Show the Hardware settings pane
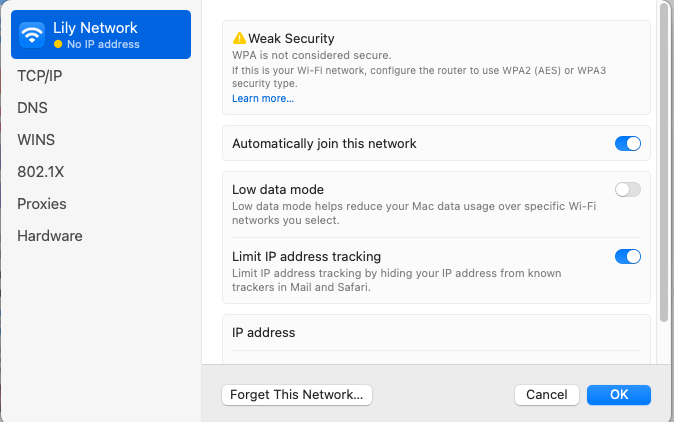 [49, 236]
